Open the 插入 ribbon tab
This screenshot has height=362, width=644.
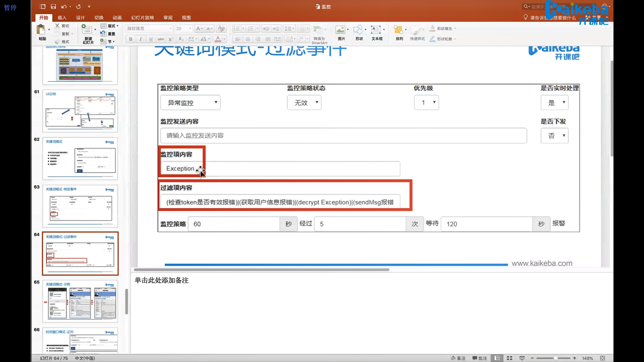62,18
